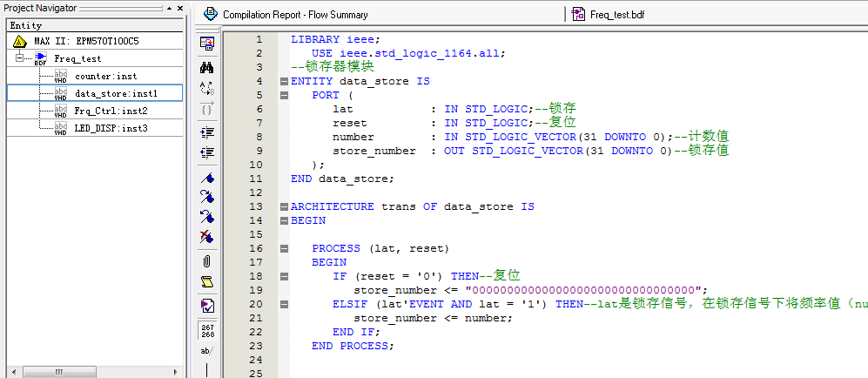Select Frq_Ctrl:inst2 entity
Image resolution: width=868 pixels, height=378 pixels.
click(x=111, y=111)
